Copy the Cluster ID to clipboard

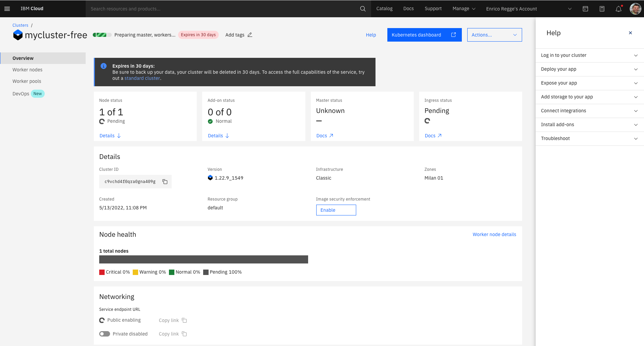165,182
